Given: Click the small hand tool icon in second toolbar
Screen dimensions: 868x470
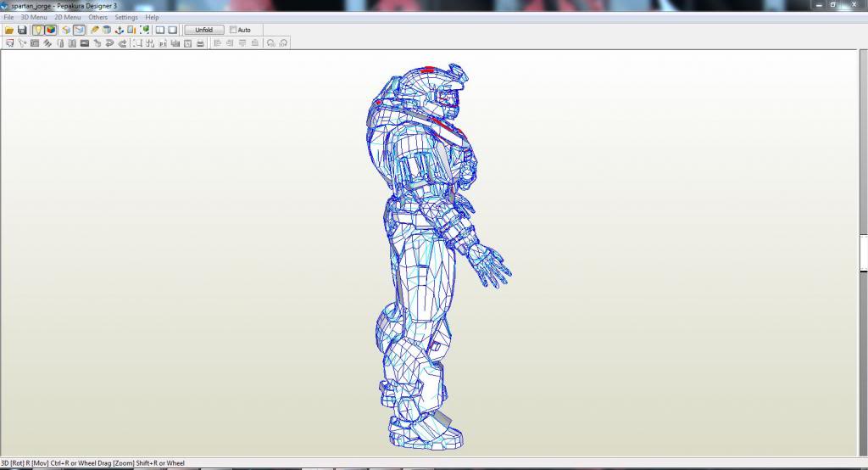Looking at the screenshot, I should click(97, 43).
